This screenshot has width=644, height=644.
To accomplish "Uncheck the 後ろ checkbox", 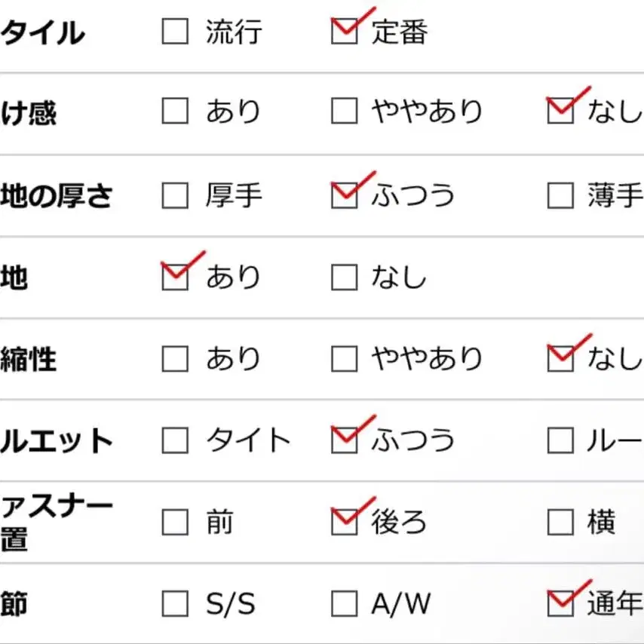I will coord(344,522).
